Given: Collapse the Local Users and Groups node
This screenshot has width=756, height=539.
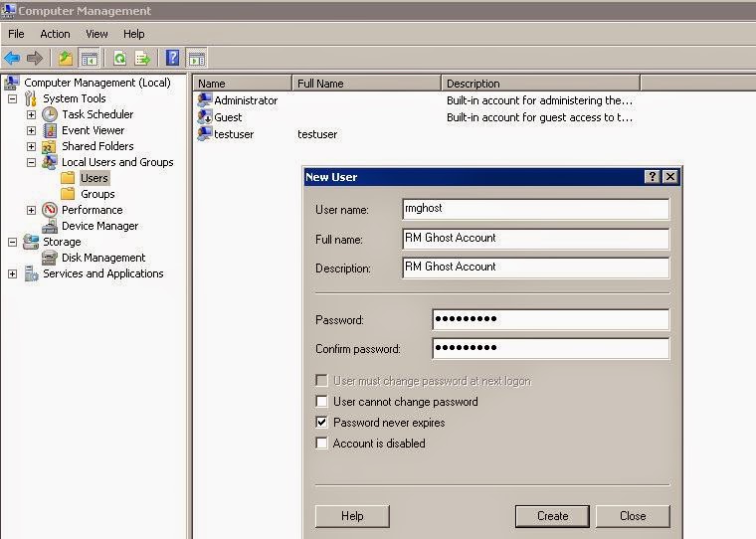Looking at the screenshot, I should [32, 162].
